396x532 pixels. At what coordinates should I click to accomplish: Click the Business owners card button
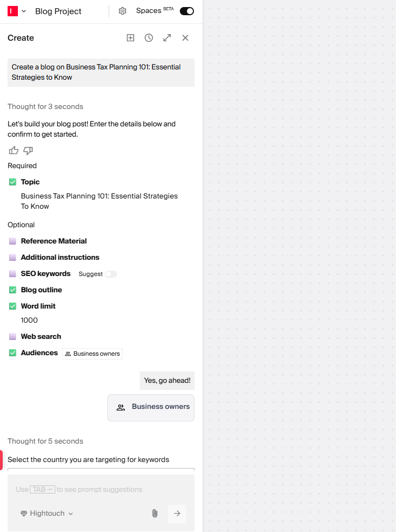151,407
